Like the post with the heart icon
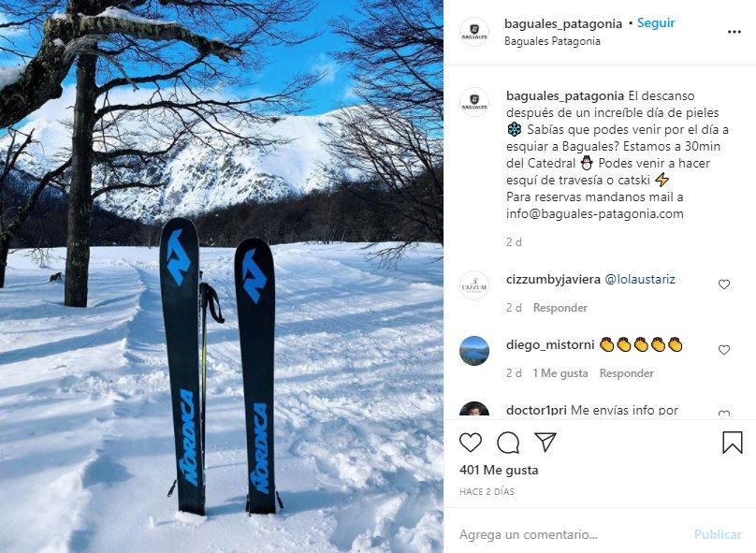 click(x=470, y=443)
